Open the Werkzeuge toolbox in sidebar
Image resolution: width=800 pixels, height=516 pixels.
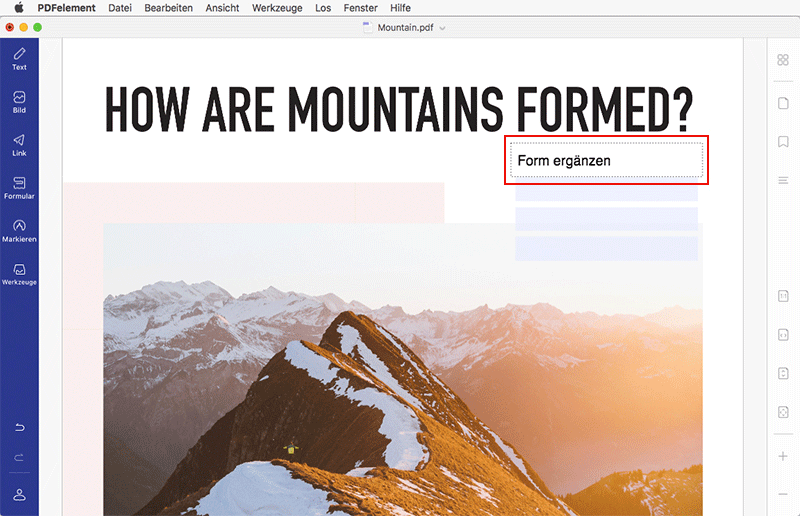(19, 274)
